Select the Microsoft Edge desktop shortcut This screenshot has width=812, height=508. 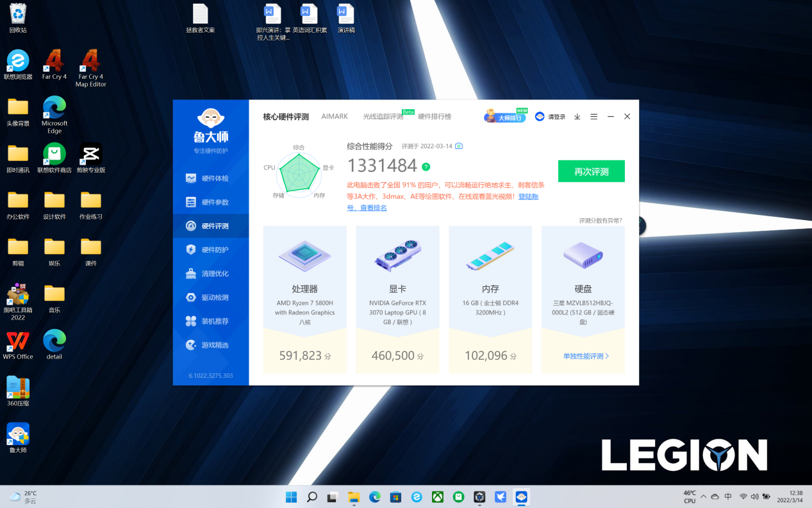(x=54, y=115)
